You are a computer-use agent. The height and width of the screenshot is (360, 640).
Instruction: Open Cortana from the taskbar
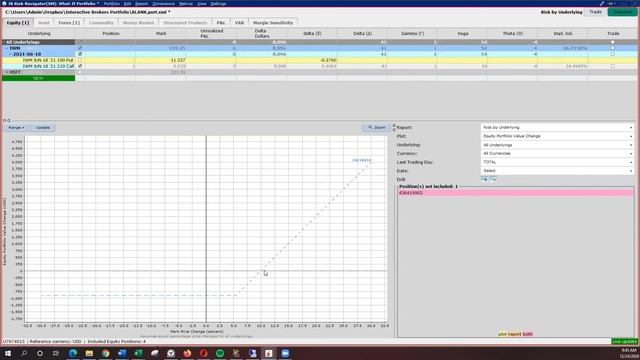[x=40, y=353]
